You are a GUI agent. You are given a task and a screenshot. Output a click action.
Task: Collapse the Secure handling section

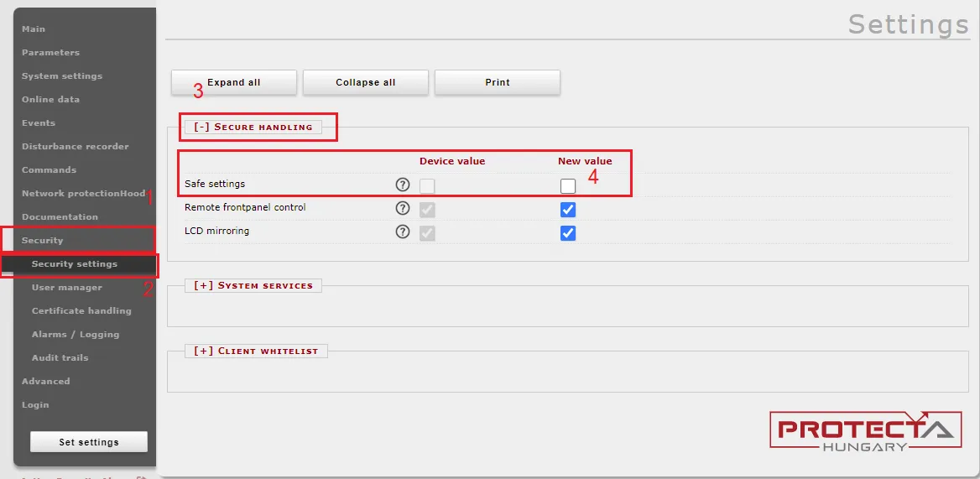tap(253, 127)
